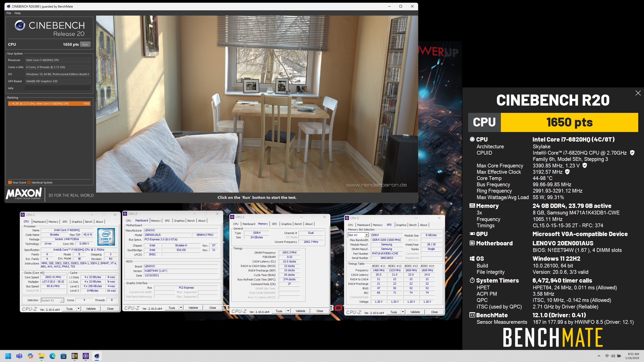Click the Cinebench sphere logo
The image size is (644, 362).
20,25
